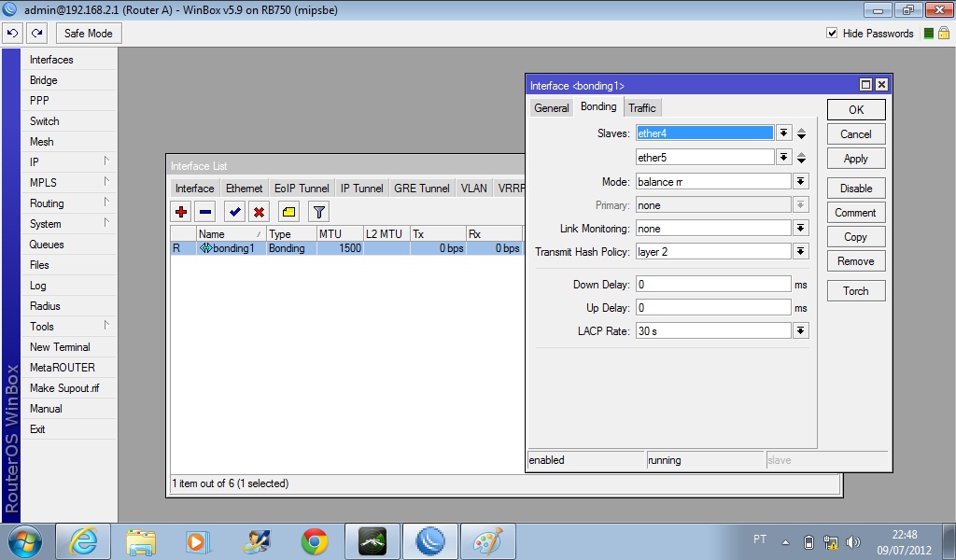Open Queues from the sidebar menu
956x560 pixels.
pos(47,245)
